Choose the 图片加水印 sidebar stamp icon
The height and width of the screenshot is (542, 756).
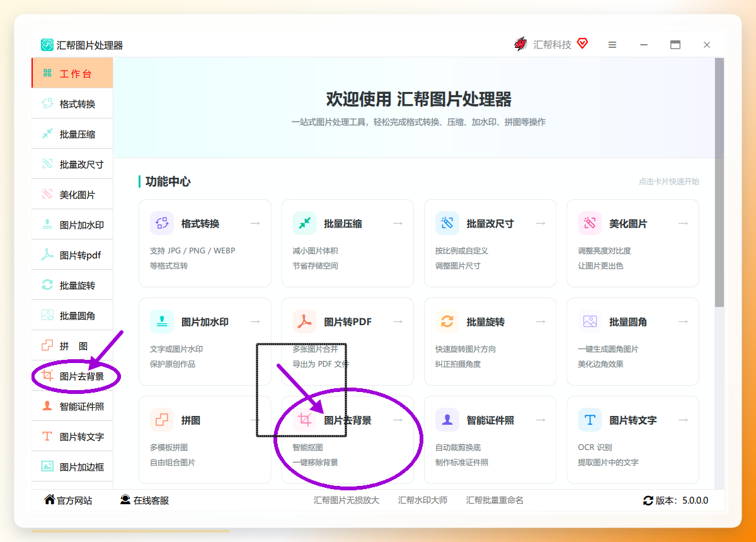47,225
